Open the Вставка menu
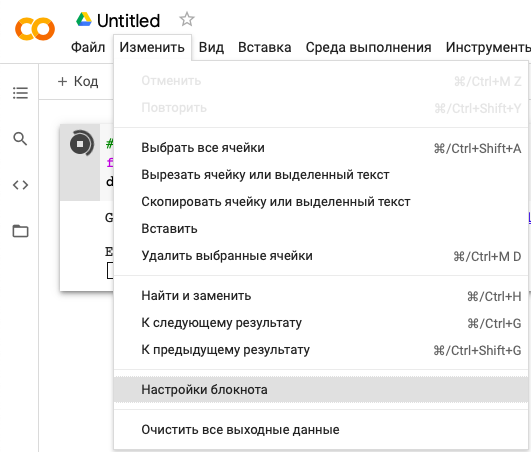 [264, 47]
